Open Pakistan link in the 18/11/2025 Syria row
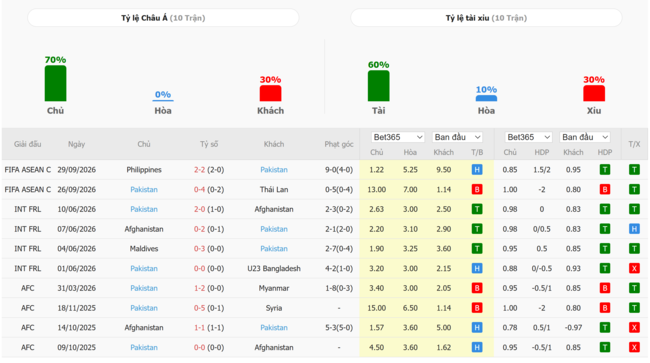This screenshot has height=363, width=650. [x=144, y=308]
